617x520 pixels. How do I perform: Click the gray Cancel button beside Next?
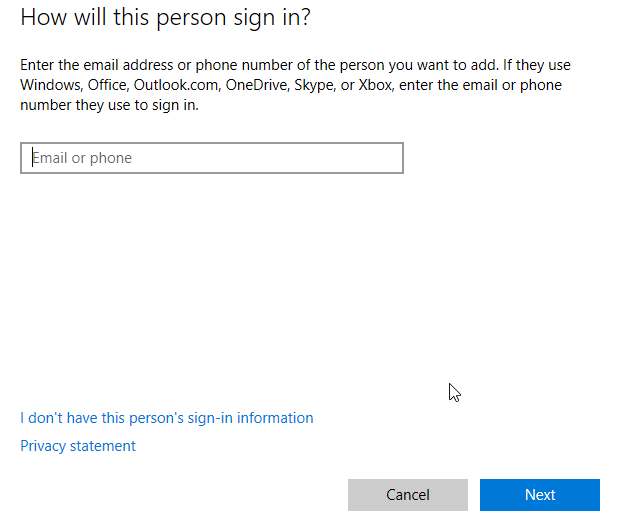(x=408, y=495)
